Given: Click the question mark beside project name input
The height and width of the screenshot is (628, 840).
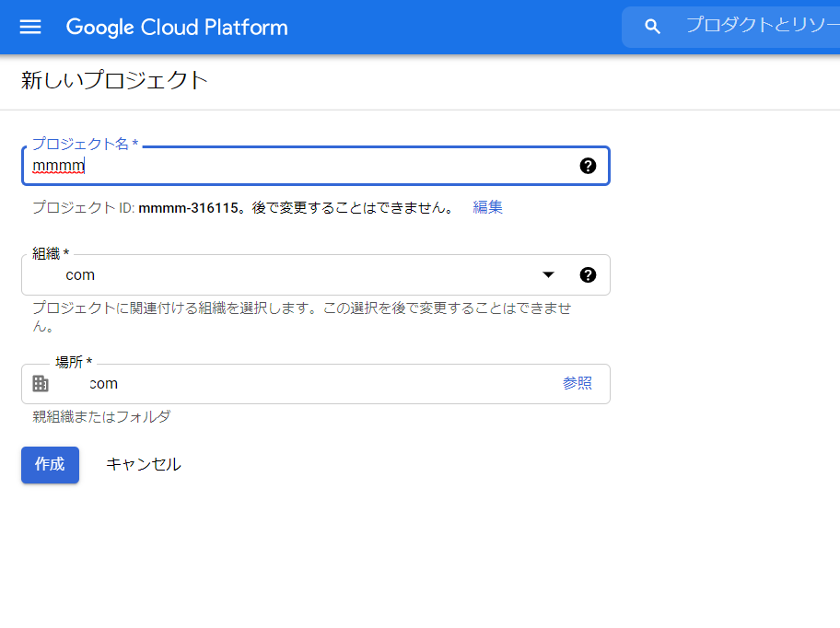Looking at the screenshot, I should 588,165.
